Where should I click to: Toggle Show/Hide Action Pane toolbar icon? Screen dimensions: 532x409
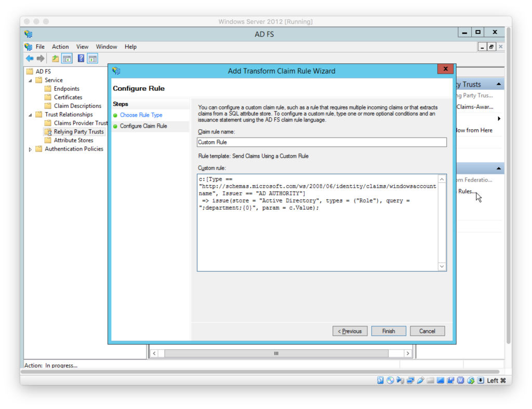point(92,59)
